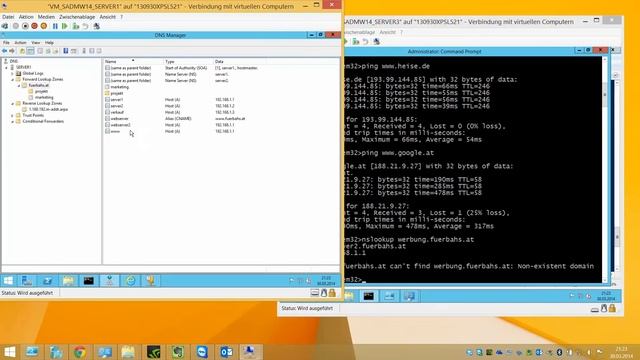The width and height of the screenshot is (640, 360).
Task: Select the marketing subdomain in DNS tree
Action: tap(44, 98)
